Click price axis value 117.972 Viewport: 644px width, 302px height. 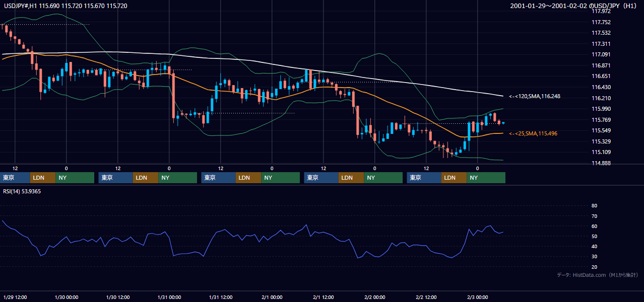(x=600, y=11)
